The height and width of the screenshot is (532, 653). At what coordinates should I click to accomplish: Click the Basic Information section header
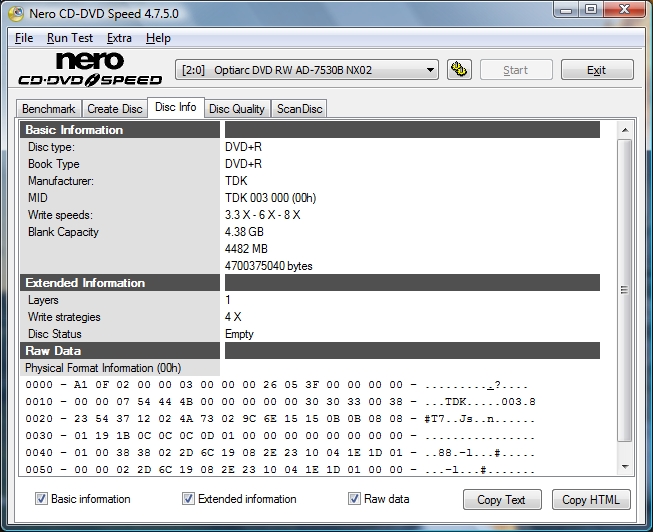pos(120,130)
